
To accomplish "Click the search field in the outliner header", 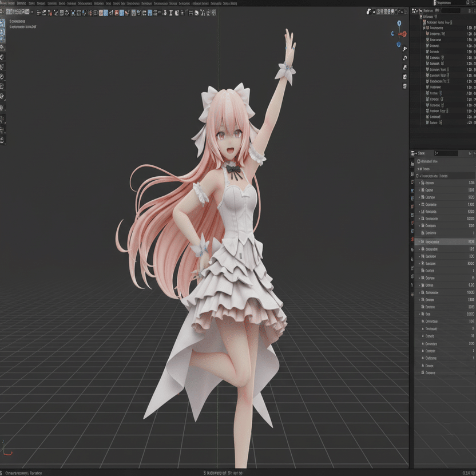I will 450,11.
